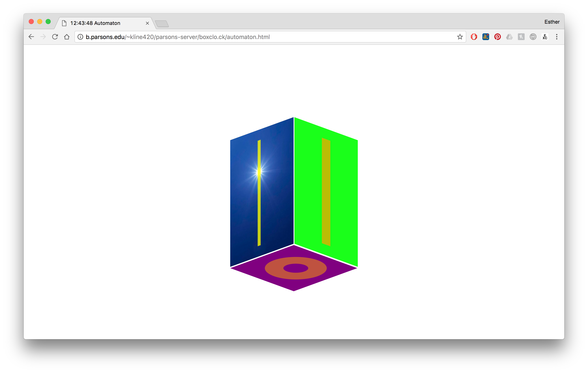The image size is (588, 373).
Task: Select the 12:43:48 Automaton tab
Action: [x=103, y=23]
